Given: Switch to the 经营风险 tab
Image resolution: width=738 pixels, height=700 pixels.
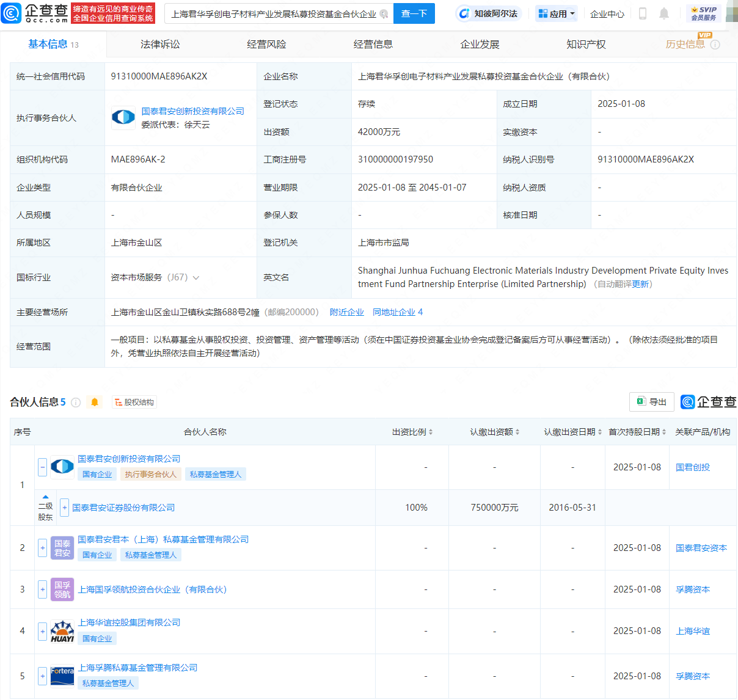Looking at the screenshot, I should [x=266, y=44].
